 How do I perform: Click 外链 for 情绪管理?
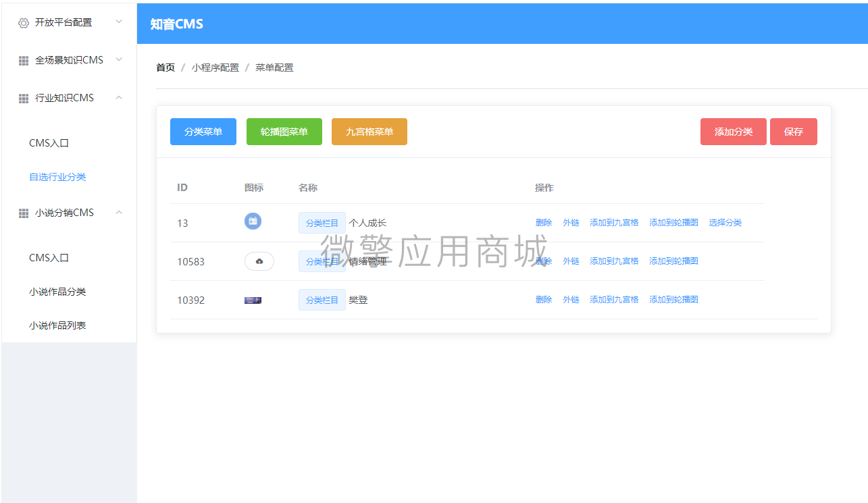pyautogui.click(x=571, y=261)
